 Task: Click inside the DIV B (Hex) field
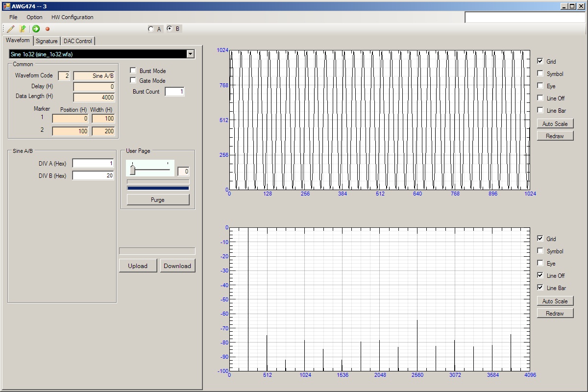point(92,175)
